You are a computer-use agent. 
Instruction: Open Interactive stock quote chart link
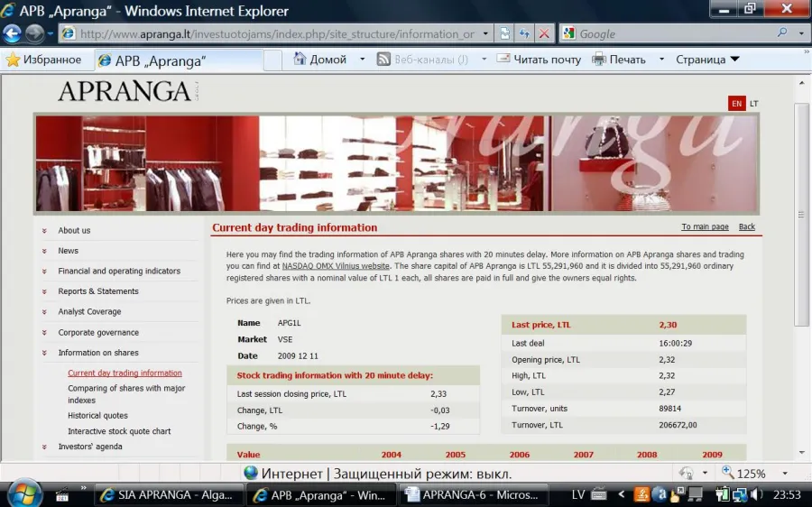click(119, 431)
